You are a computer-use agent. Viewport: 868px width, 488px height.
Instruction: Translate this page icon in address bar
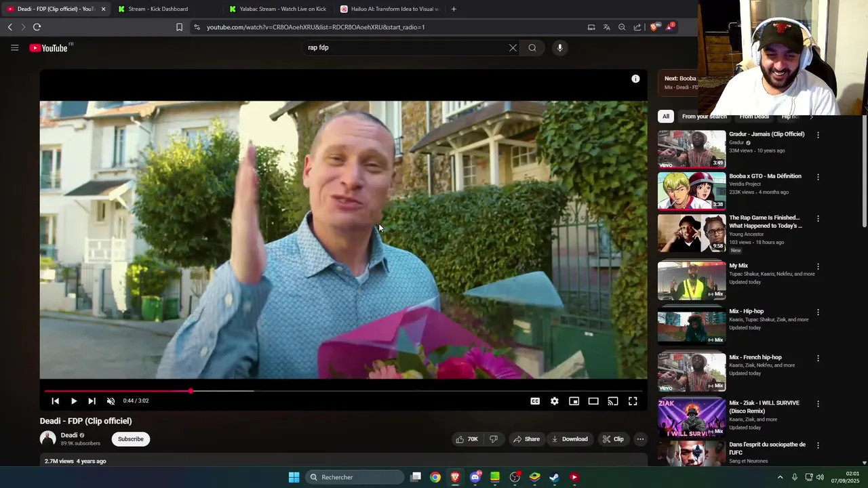click(x=606, y=27)
